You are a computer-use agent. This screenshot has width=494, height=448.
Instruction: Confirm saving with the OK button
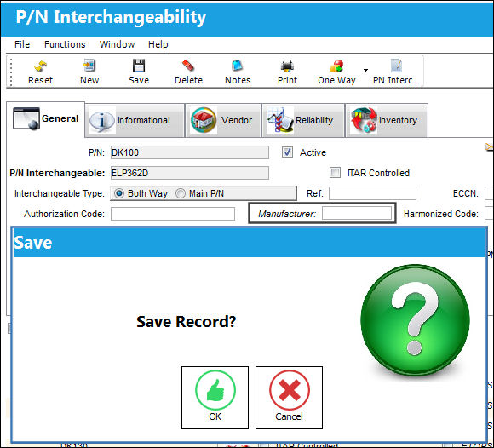[215, 398]
